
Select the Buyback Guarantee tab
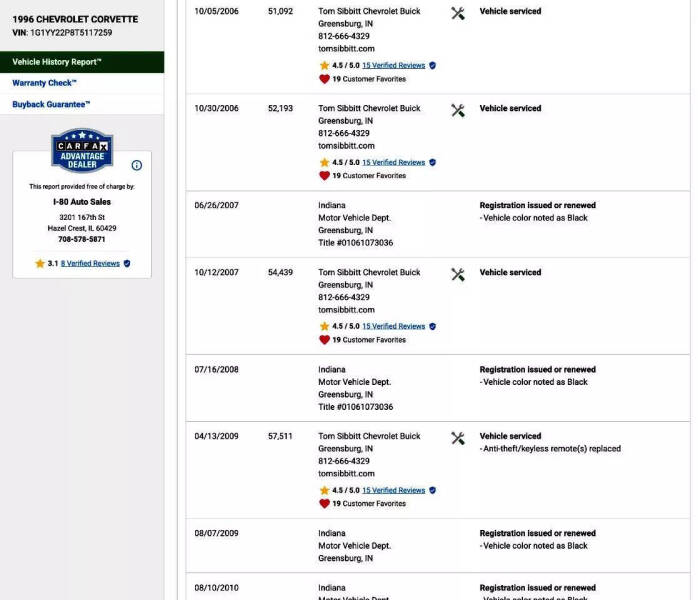click(x=51, y=104)
